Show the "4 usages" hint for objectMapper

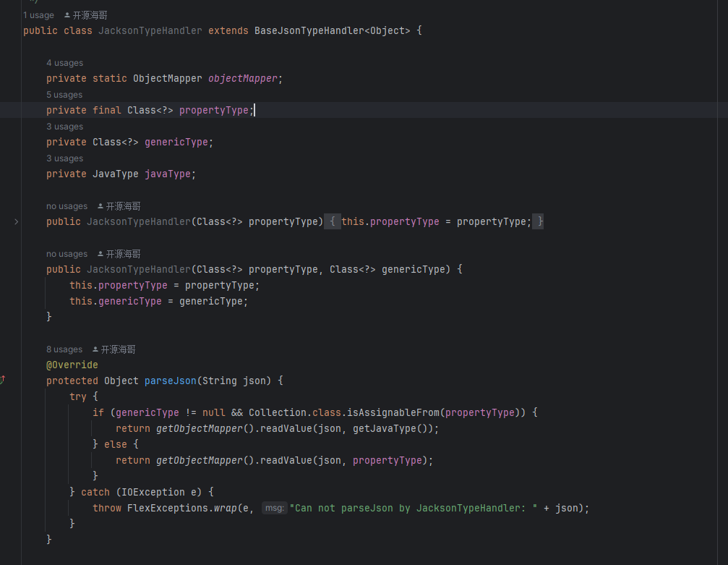click(64, 63)
